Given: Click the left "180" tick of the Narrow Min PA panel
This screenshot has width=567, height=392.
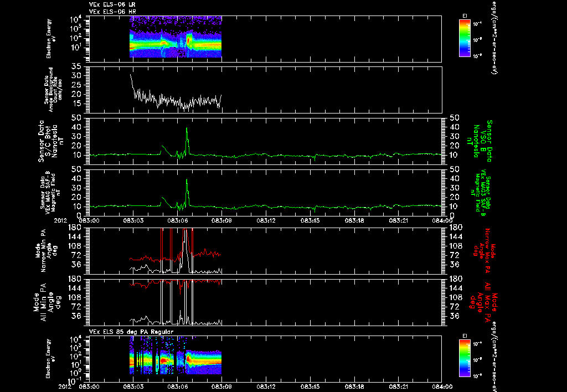Looking at the screenshot, I should pyautogui.click(x=75, y=228).
